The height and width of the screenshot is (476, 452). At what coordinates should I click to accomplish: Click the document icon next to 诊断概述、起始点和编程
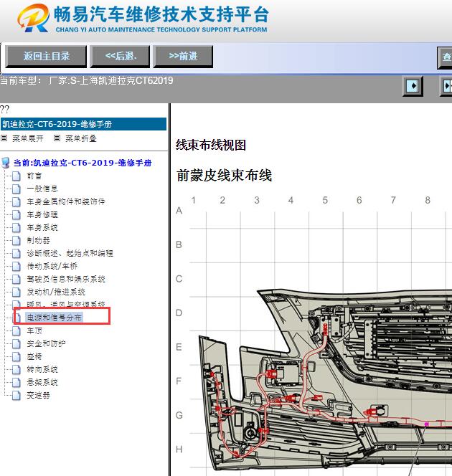pos(16,253)
